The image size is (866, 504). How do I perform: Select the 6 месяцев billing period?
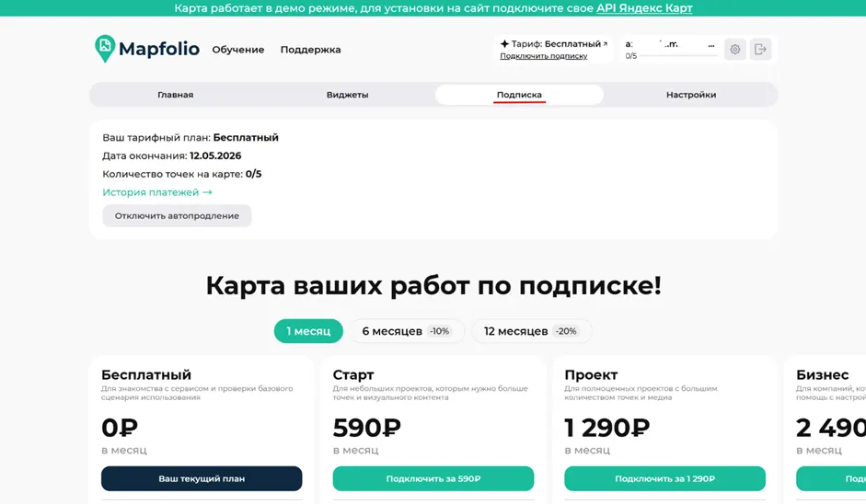coord(407,331)
